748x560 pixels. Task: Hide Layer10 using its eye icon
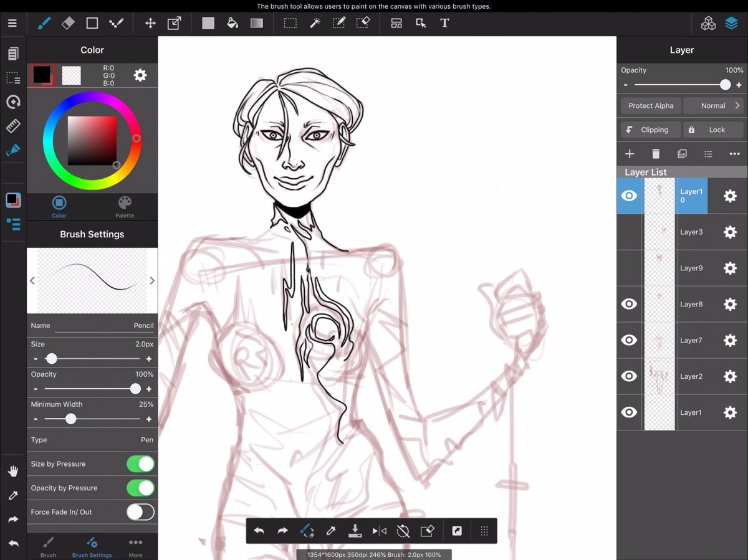pyautogui.click(x=630, y=196)
